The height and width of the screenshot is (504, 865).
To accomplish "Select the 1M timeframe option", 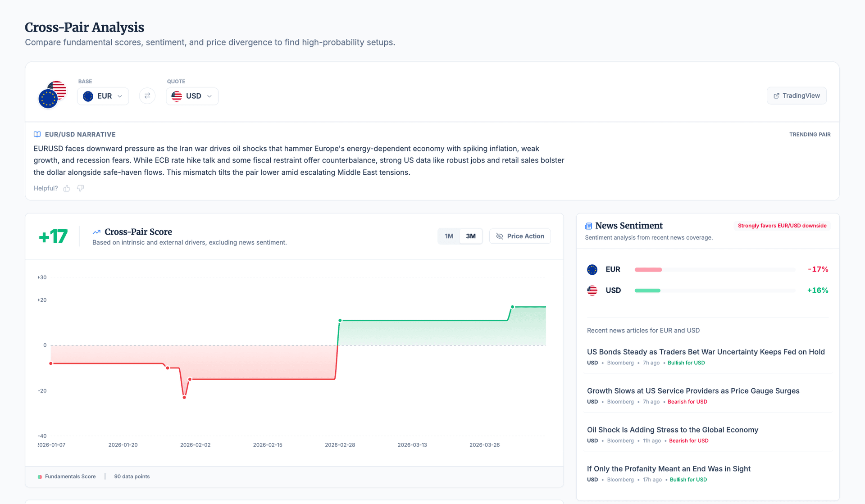I will click(449, 236).
